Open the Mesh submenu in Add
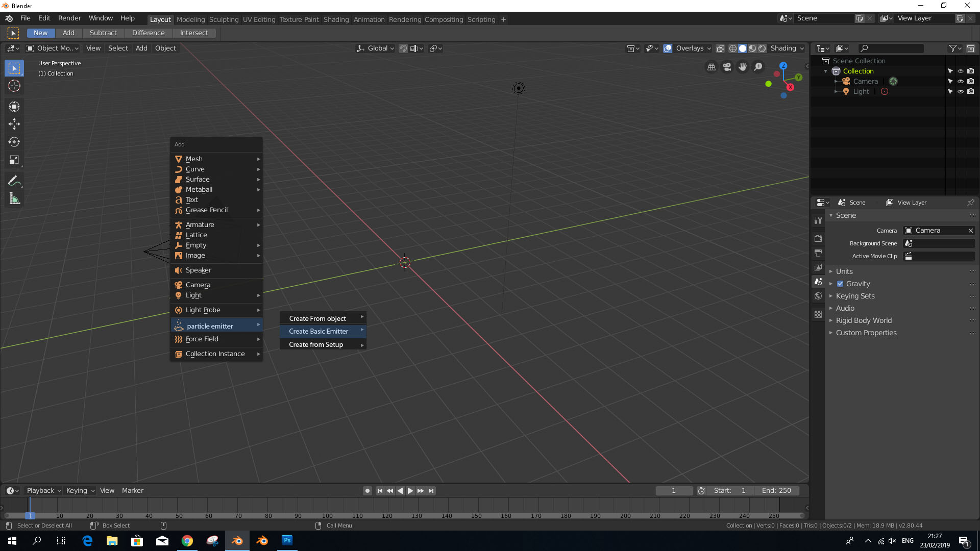980x551 pixels. click(x=217, y=159)
